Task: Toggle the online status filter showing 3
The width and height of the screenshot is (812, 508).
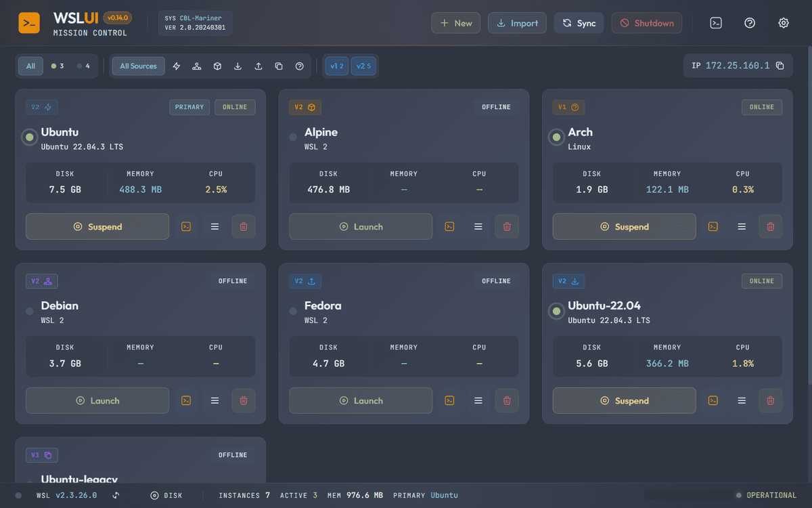Action: 58,66
